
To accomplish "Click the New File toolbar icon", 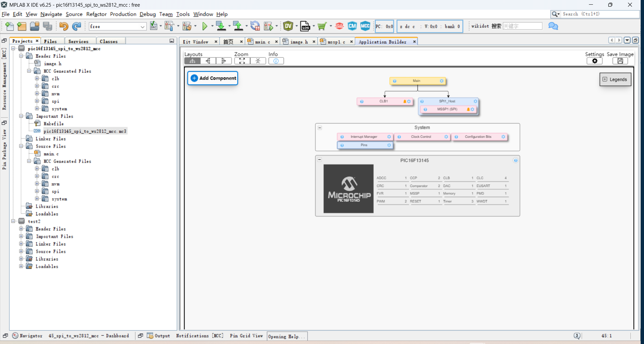I will pos(10,26).
